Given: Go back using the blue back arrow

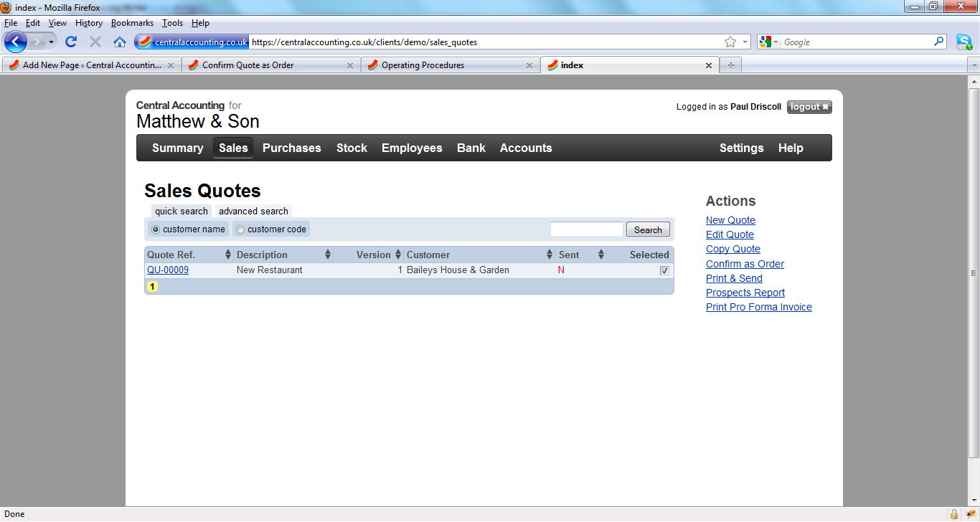Looking at the screenshot, I should pyautogui.click(x=16, y=42).
